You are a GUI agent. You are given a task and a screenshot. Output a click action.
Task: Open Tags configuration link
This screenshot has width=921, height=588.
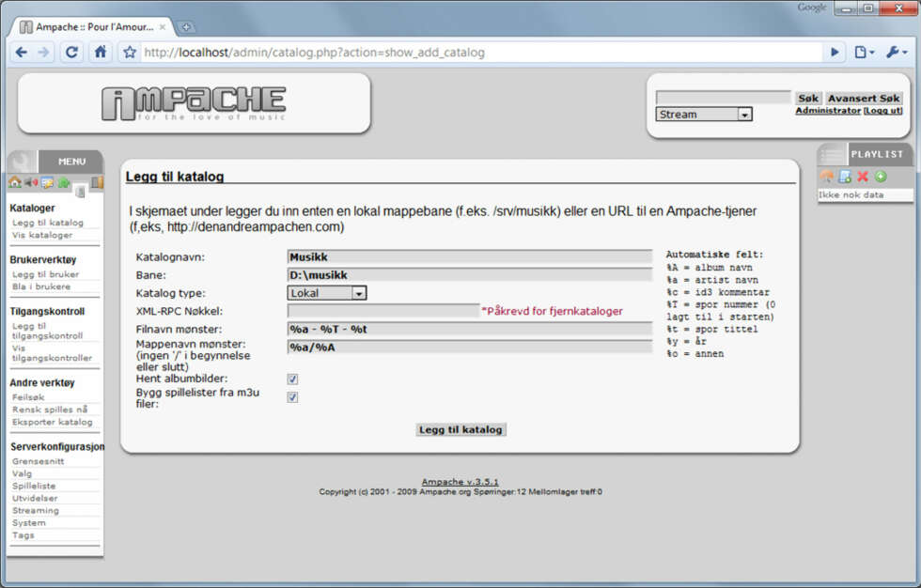tap(23, 535)
